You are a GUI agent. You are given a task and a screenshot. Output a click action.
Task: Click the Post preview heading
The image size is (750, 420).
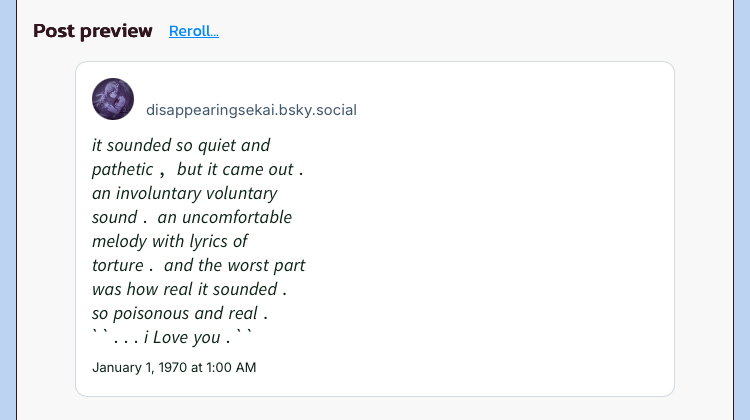93,31
